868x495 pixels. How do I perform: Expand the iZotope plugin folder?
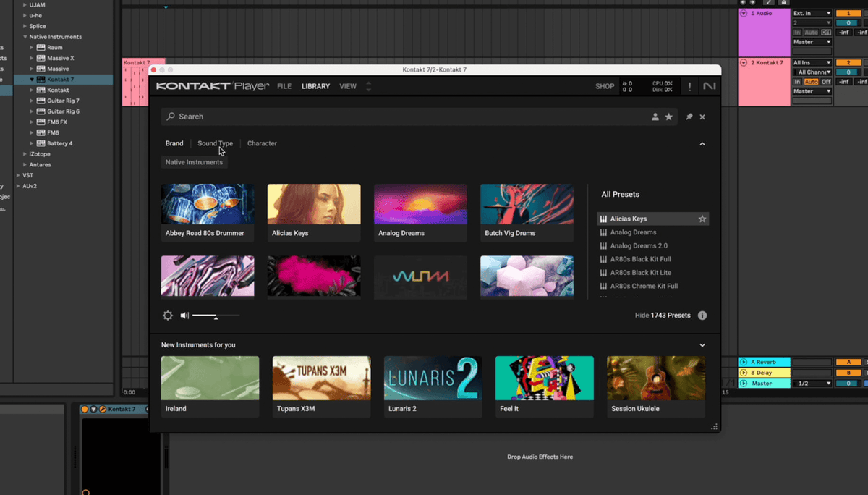pyautogui.click(x=25, y=154)
